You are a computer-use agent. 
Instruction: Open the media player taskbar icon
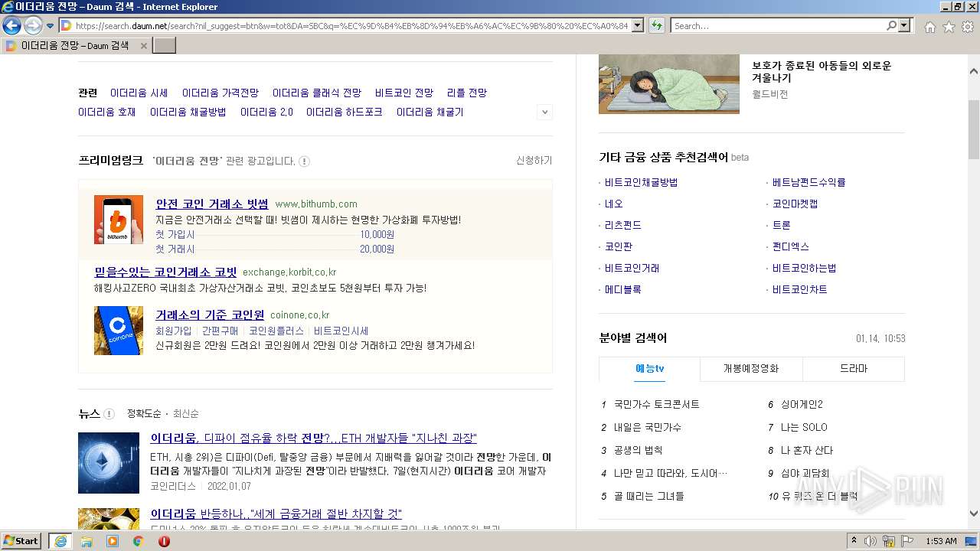coord(113,541)
